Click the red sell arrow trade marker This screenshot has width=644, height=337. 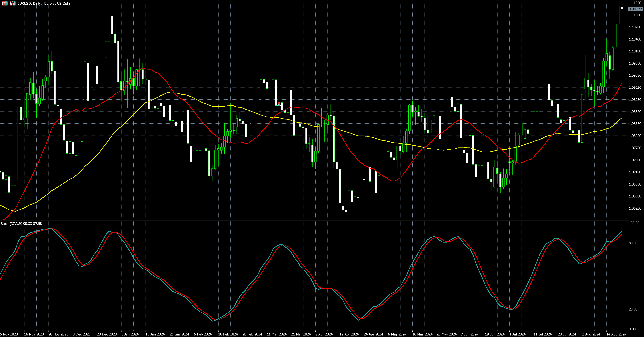(x=279, y=103)
